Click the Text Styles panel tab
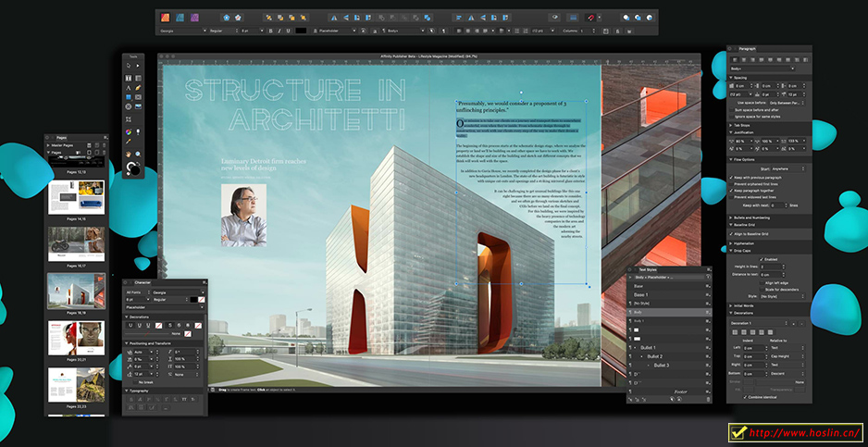 648,269
